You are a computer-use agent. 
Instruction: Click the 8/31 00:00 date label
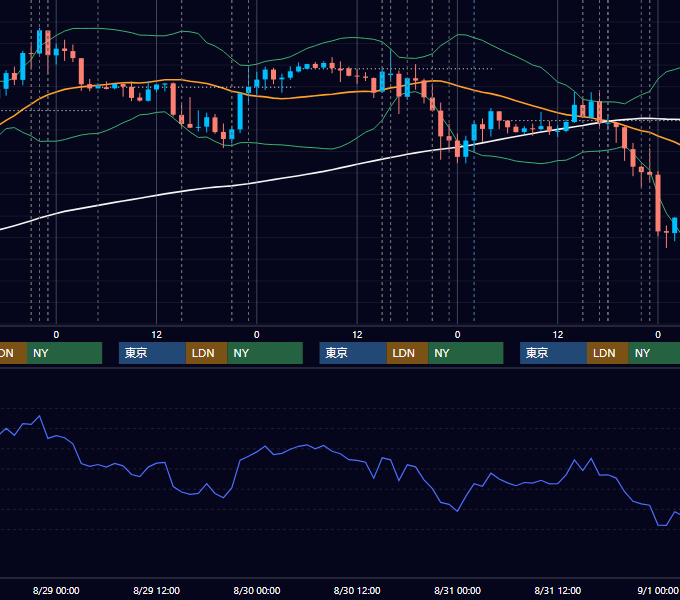(x=458, y=590)
